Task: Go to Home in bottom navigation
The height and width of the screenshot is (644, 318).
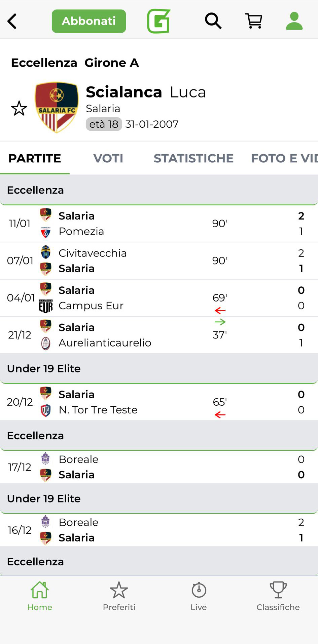Action: (x=40, y=596)
